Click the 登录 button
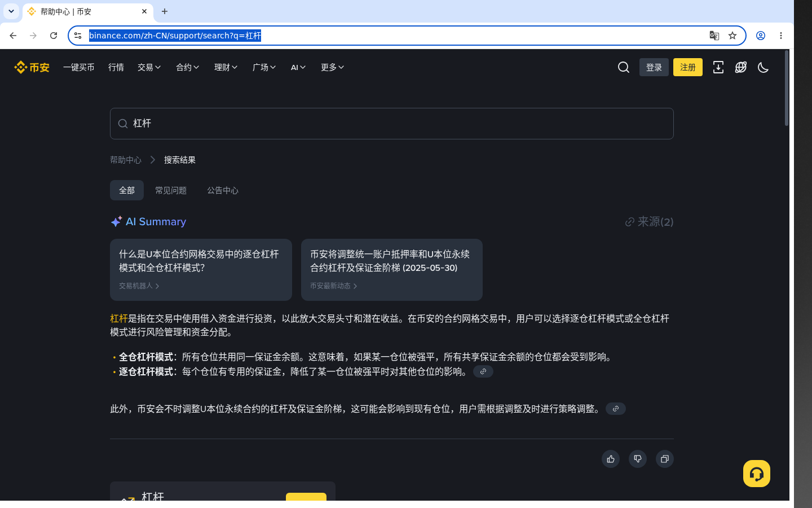This screenshot has width=812, height=508. [x=654, y=67]
